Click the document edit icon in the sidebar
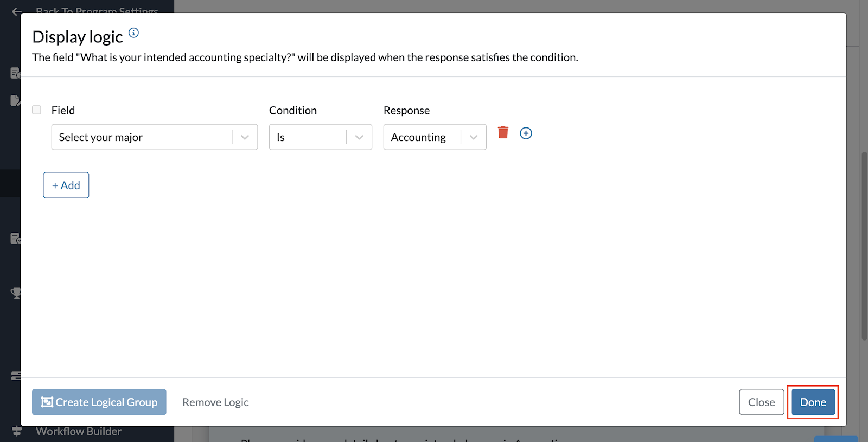Screen dimensions: 868x442 [x=15, y=100]
